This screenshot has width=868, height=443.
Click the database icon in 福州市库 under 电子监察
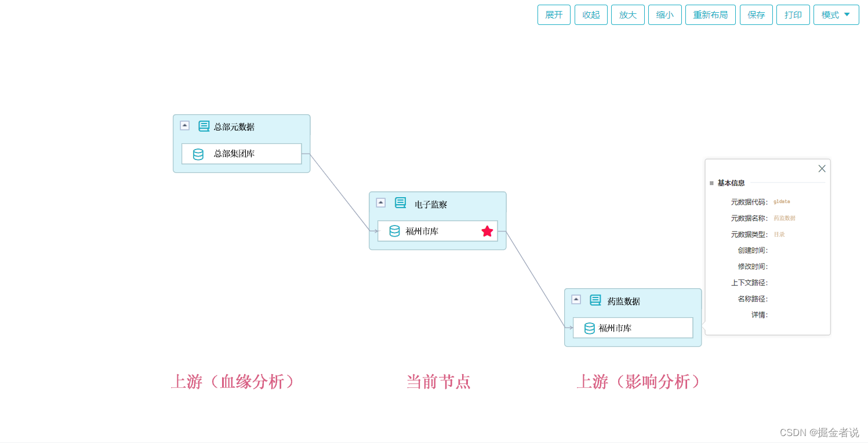(x=395, y=231)
